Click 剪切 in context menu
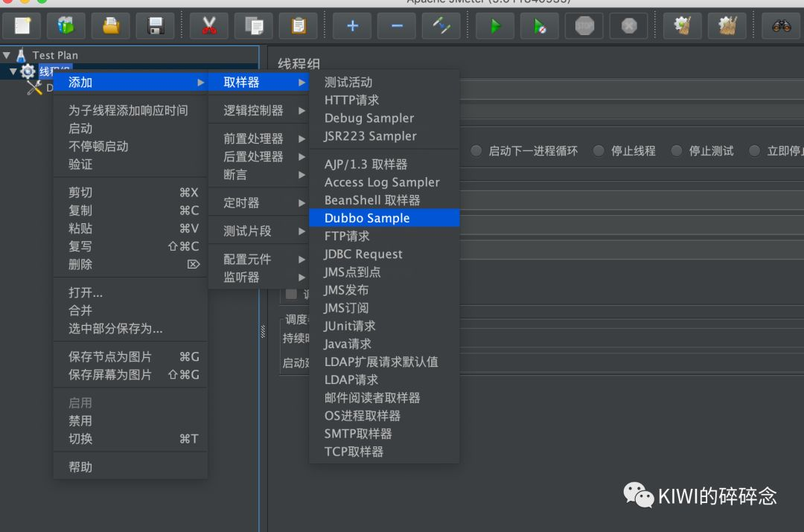Viewport: 804px width, 532px height. point(131,192)
